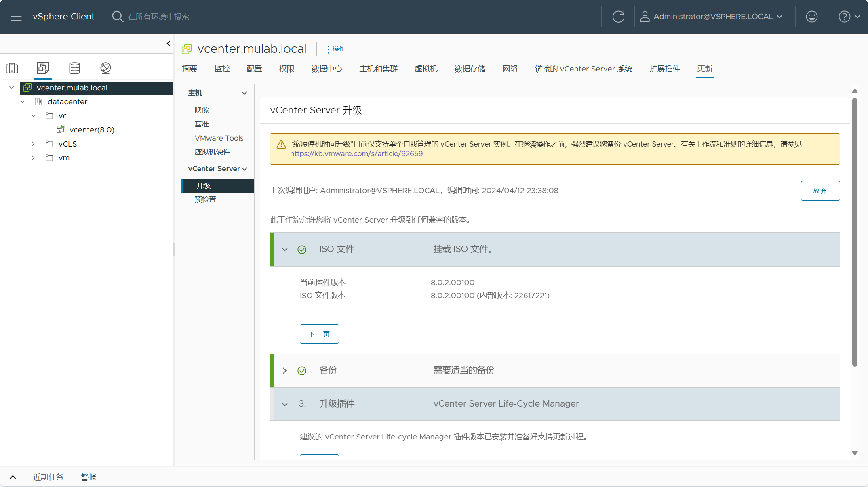Refresh the vSphere Client view
Image resolution: width=868 pixels, height=487 pixels.
618,17
